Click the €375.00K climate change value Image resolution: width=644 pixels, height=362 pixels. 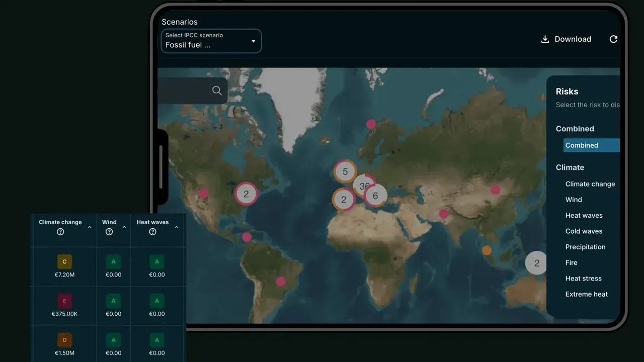[64, 314]
